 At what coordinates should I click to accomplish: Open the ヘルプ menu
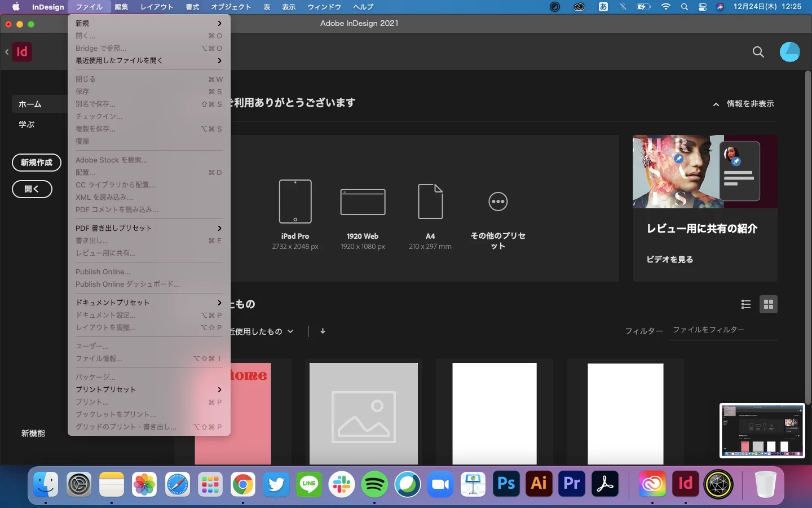(x=363, y=7)
